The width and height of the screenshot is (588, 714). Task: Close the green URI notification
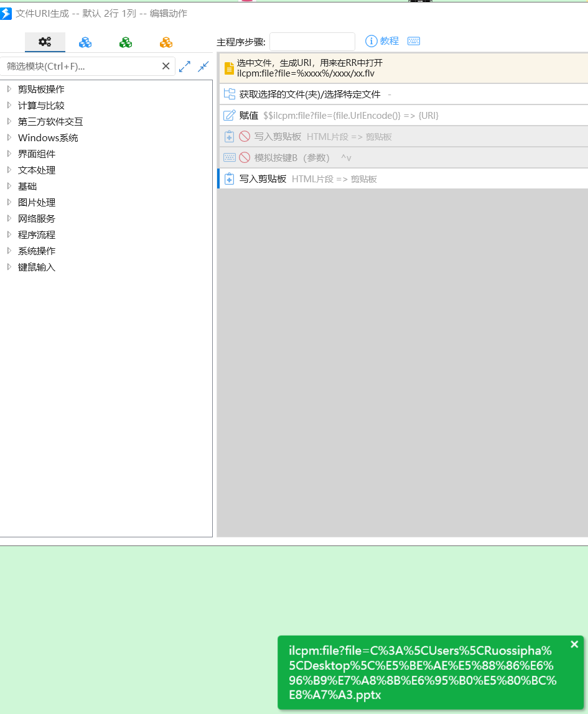point(574,644)
